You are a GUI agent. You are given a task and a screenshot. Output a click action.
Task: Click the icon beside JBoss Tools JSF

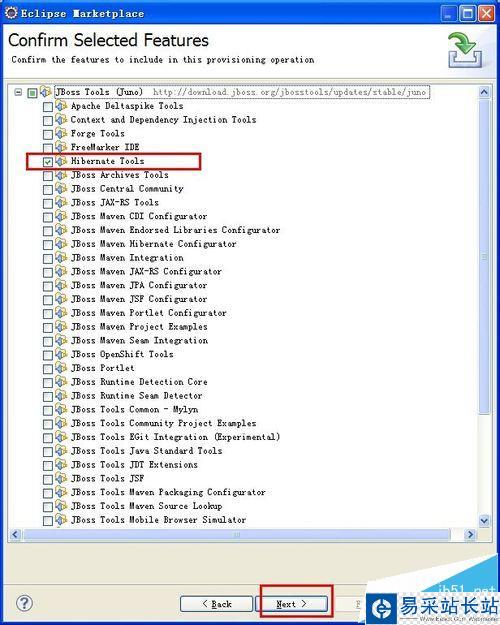coord(61,478)
